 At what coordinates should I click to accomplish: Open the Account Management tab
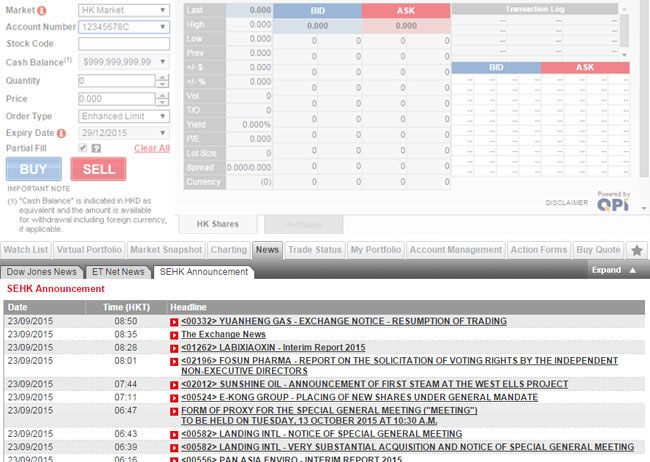tap(456, 250)
